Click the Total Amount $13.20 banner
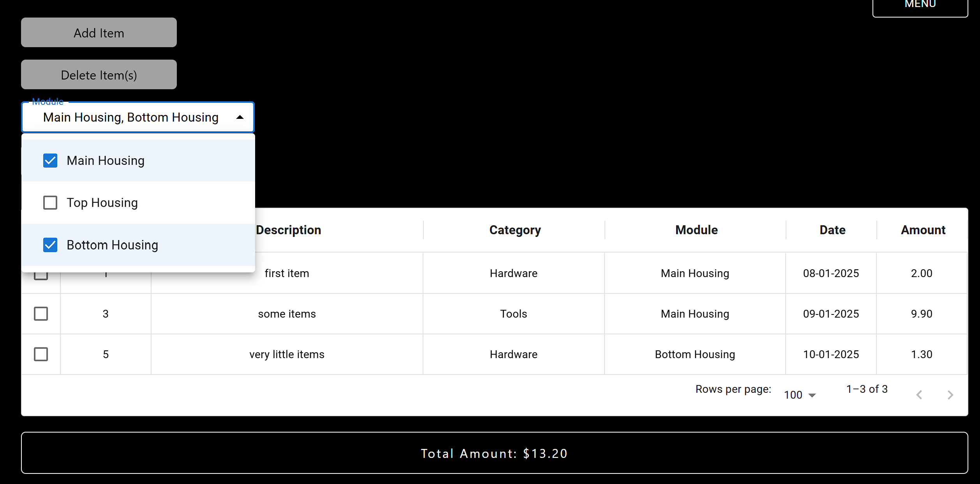980x484 pixels. tap(495, 453)
